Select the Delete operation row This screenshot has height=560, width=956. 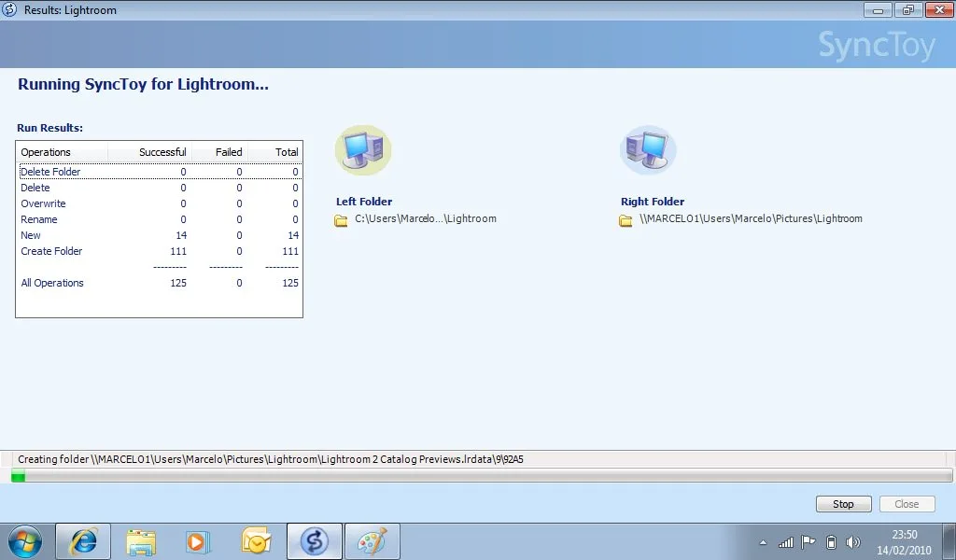pyautogui.click(x=159, y=188)
